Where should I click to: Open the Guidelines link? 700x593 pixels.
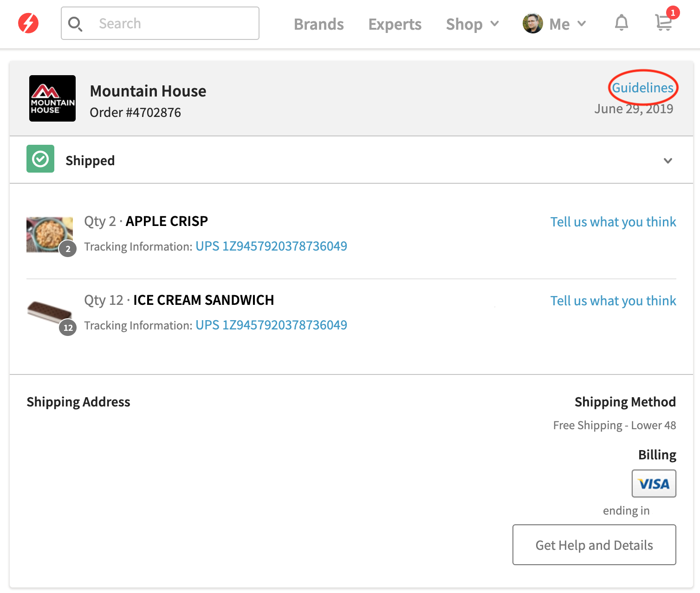pyautogui.click(x=643, y=88)
